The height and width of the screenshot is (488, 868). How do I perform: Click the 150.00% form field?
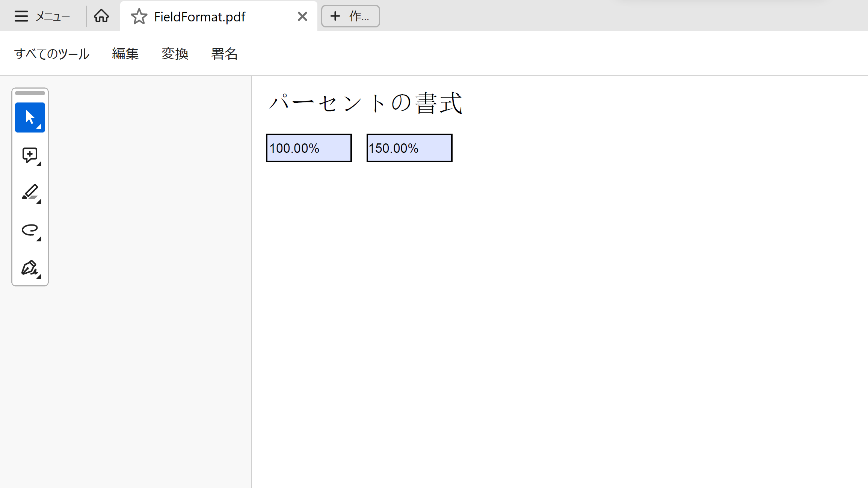[x=409, y=148]
